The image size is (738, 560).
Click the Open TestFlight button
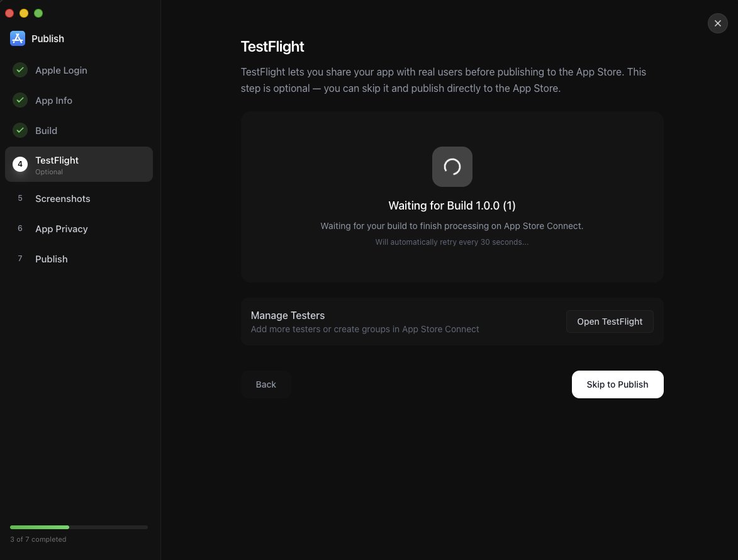[610, 322]
